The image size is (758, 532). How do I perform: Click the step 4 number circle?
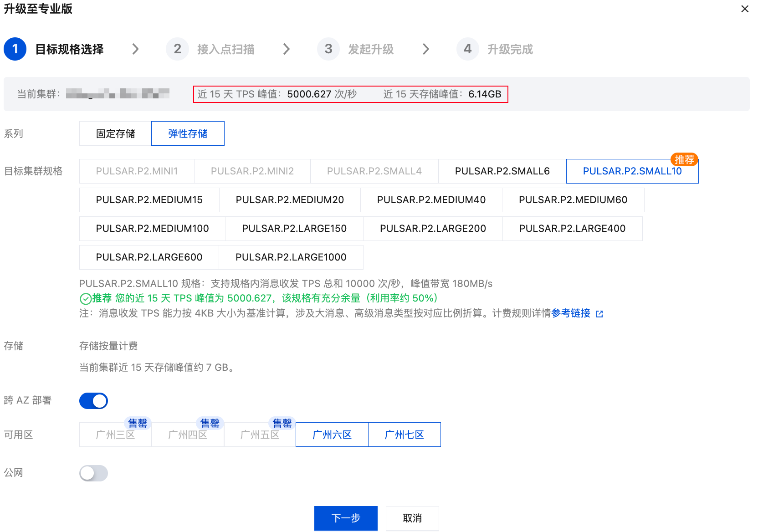(468, 49)
